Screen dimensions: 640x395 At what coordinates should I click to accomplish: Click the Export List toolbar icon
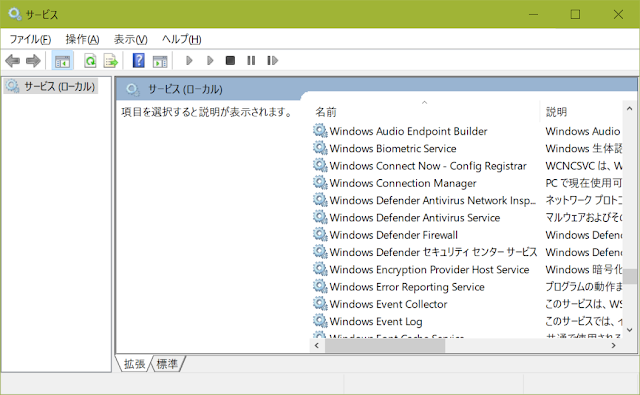click(111, 61)
